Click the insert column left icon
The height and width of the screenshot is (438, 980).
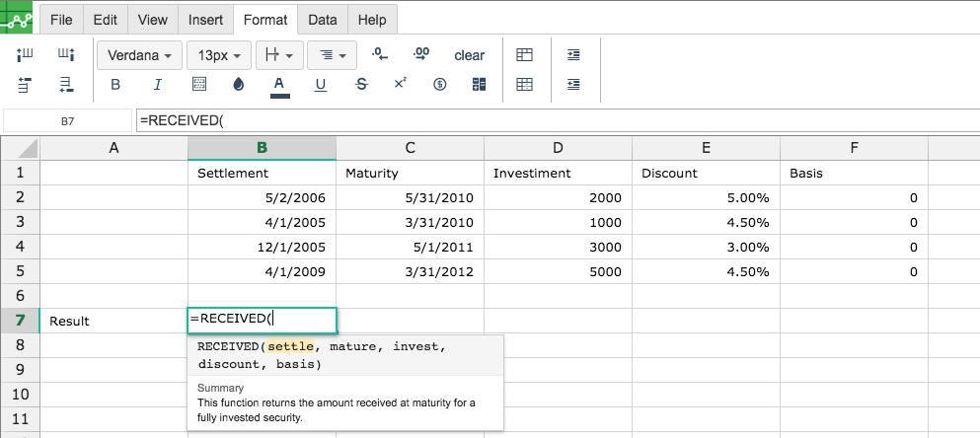[25, 55]
